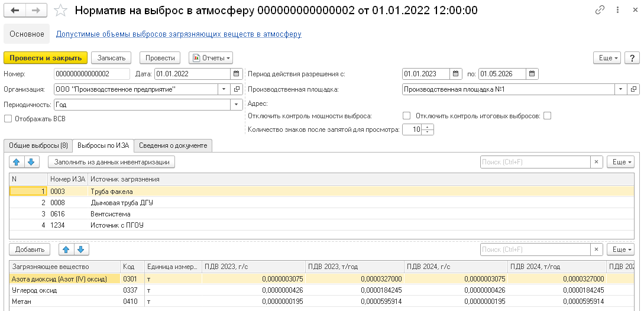Expand the Периодичность dropdown
Image resolution: width=644 pixels, height=311 pixels.
(x=237, y=105)
